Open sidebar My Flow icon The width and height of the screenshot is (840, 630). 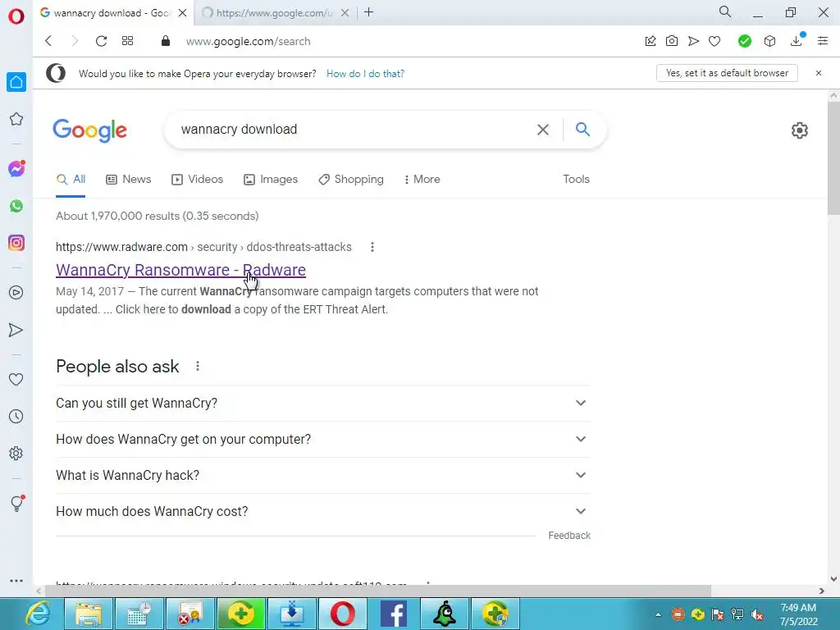(x=16, y=330)
